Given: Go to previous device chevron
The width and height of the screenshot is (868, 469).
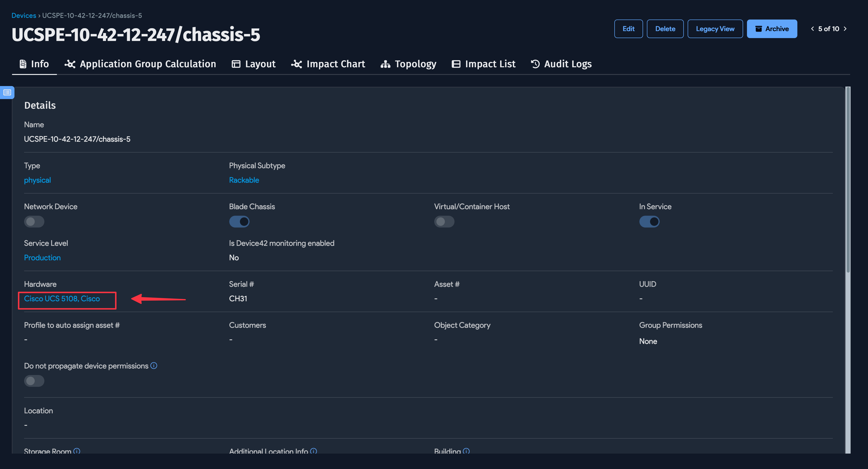Looking at the screenshot, I should 812,29.
